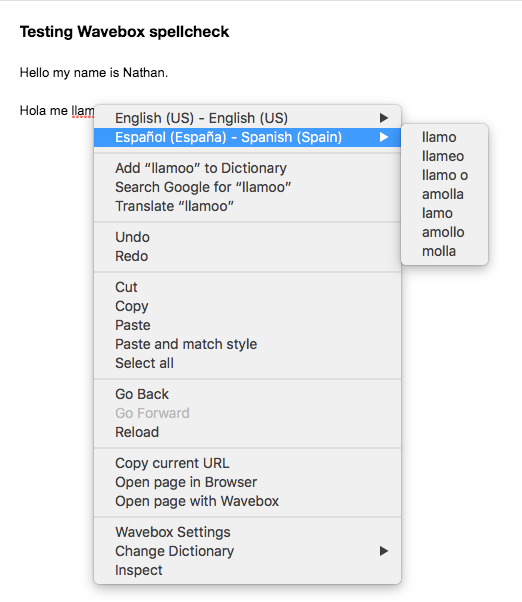Go Back via context menu

(247, 394)
